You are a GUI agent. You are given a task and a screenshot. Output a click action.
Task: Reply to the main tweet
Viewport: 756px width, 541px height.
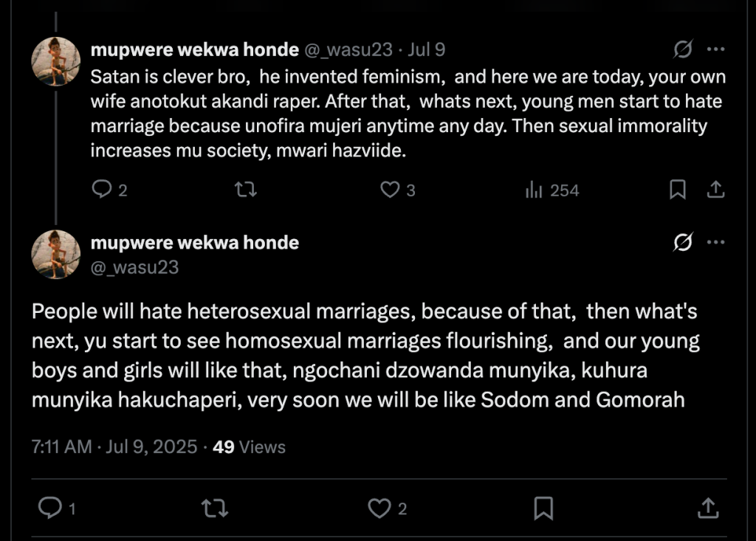coord(49,507)
